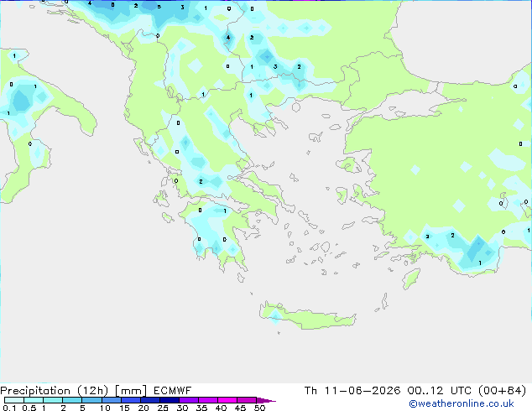
Task: Click the island of Rhodes on the map
Action: click(x=411, y=278)
